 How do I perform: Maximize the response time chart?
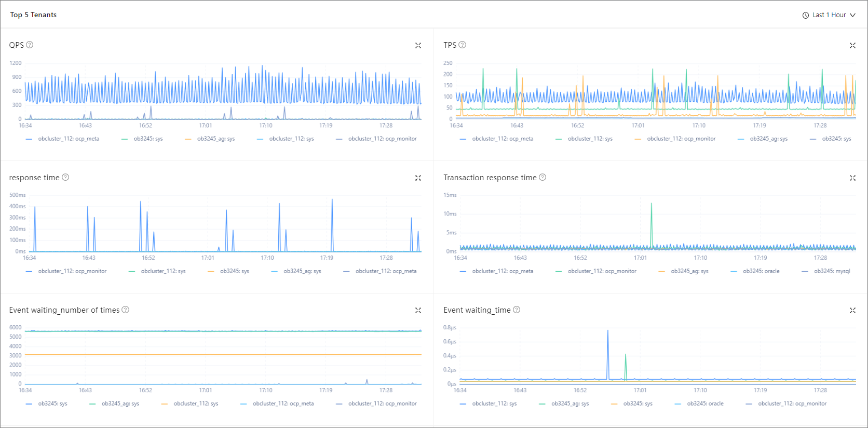[x=418, y=178]
